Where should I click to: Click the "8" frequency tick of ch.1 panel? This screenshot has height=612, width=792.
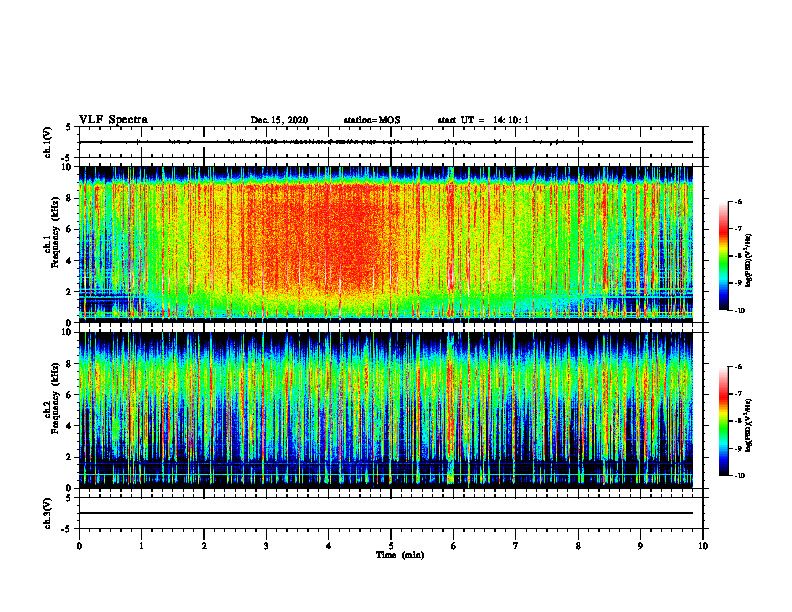point(70,198)
